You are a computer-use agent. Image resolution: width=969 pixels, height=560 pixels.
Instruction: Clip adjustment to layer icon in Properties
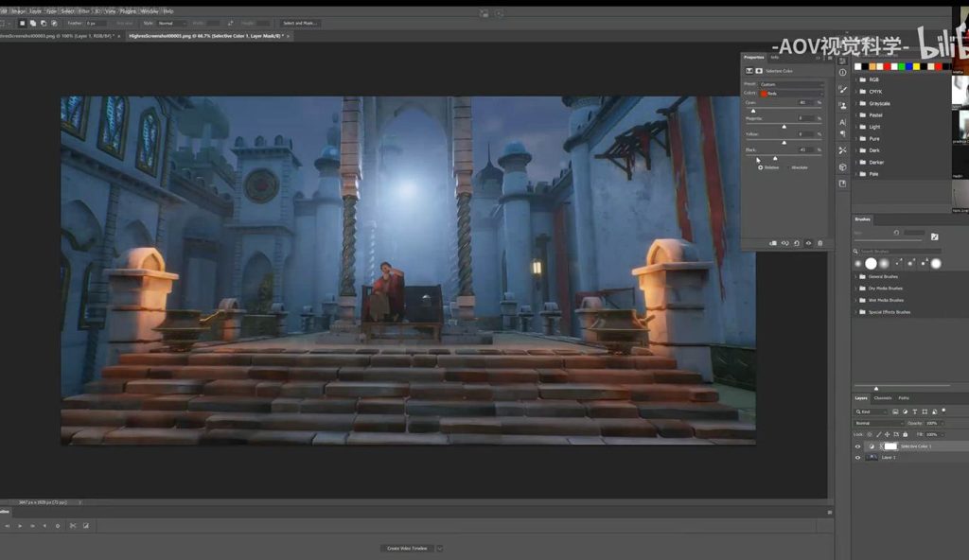772,243
